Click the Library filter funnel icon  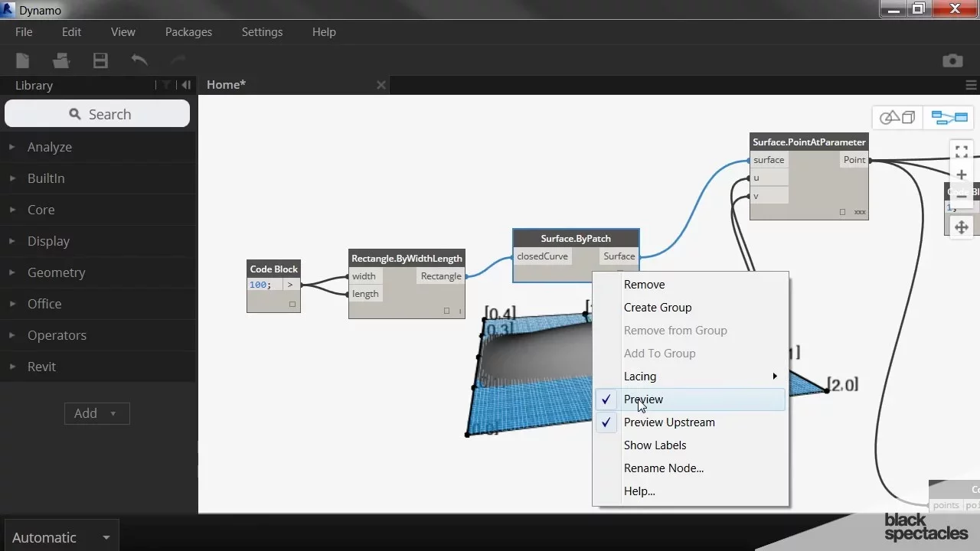(165, 85)
